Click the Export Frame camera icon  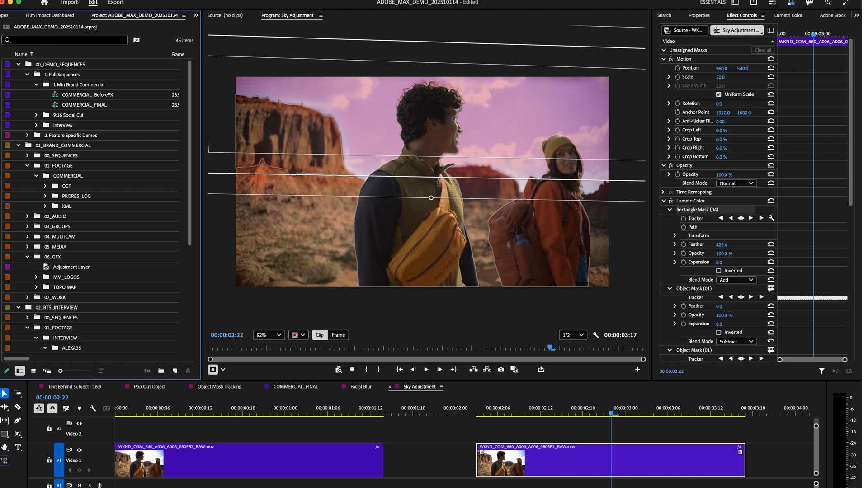coord(500,370)
